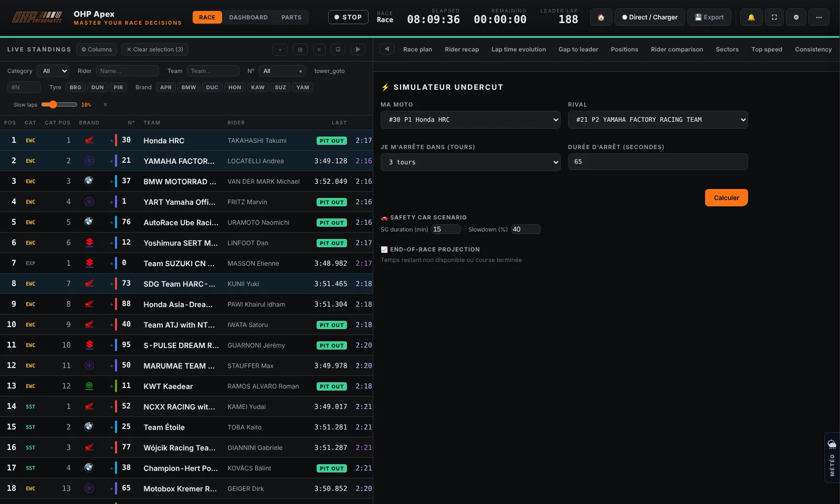Open the Category dropdown
Viewport: 840px width, 504px height.
point(54,71)
